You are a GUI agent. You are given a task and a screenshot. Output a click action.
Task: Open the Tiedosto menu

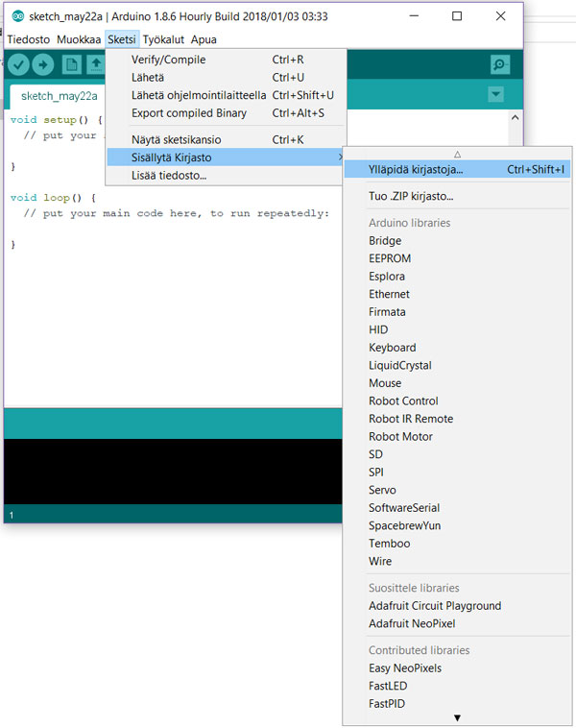(x=29, y=39)
